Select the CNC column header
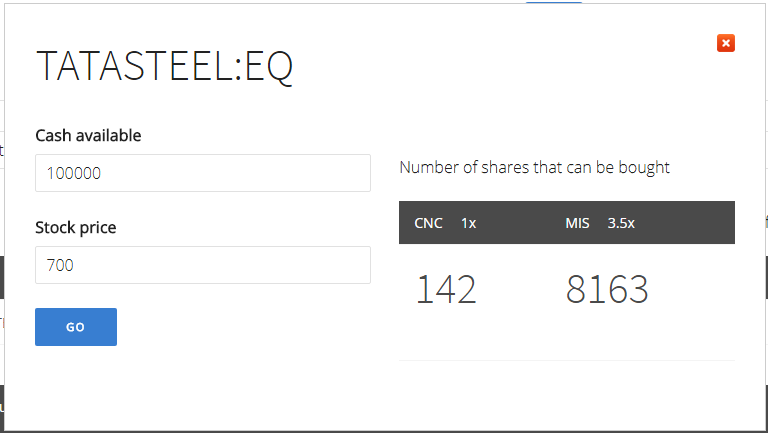Image resolution: width=768 pixels, height=433 pixels. click(x=428, y=223)
